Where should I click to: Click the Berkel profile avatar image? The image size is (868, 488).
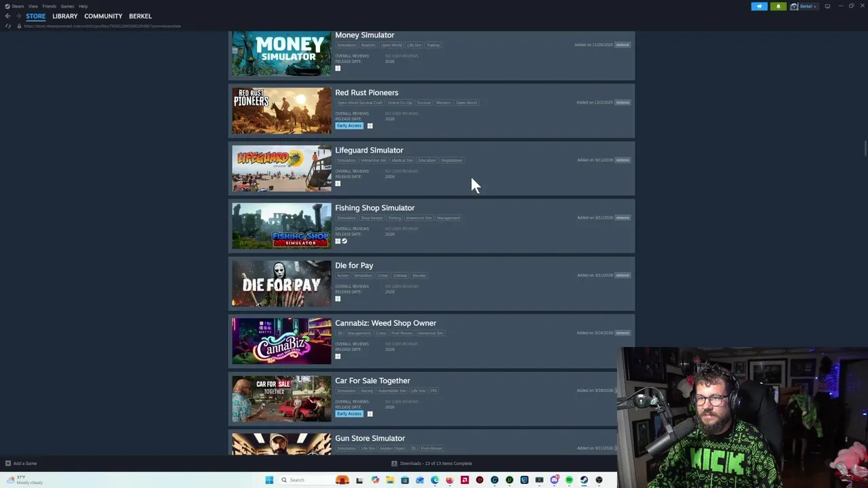click(794, 6)
